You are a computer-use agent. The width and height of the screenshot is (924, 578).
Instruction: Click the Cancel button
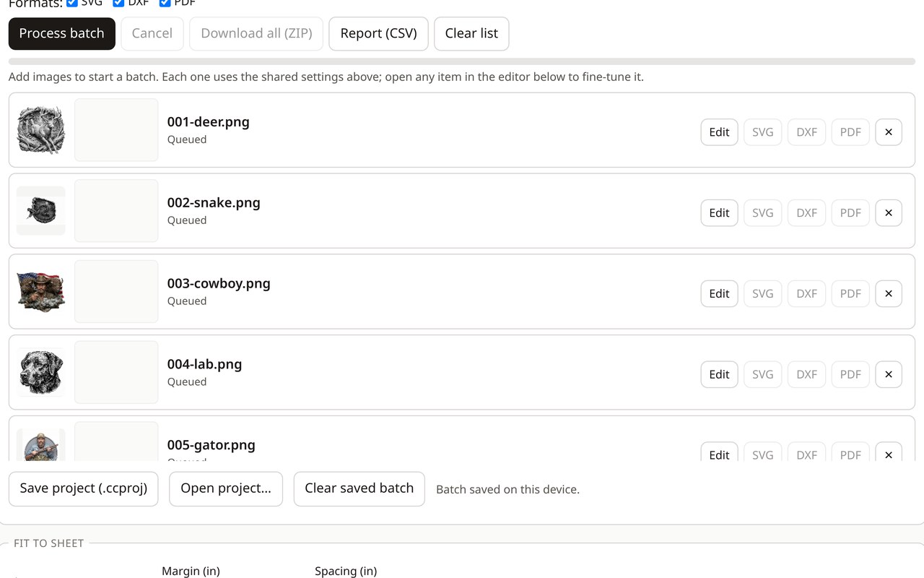(152, 34)
